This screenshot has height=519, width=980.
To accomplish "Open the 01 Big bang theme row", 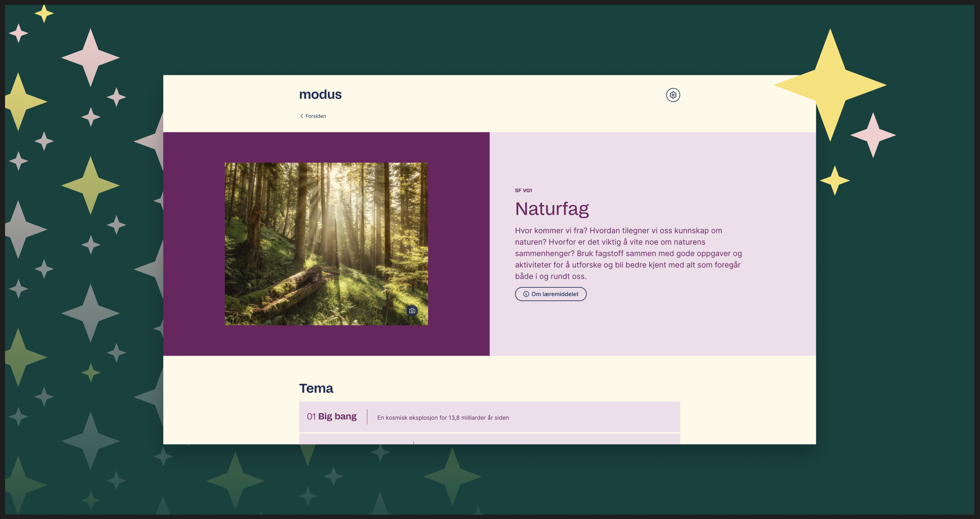I will [489, 417].
